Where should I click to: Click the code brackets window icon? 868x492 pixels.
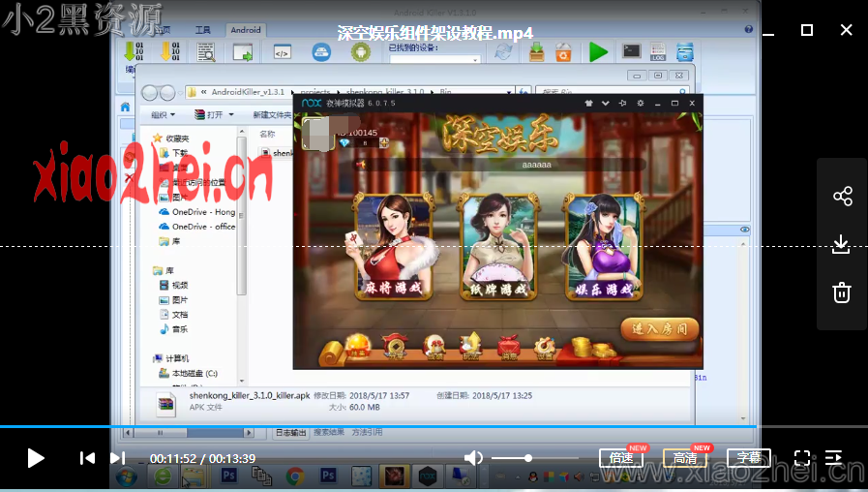283,53
